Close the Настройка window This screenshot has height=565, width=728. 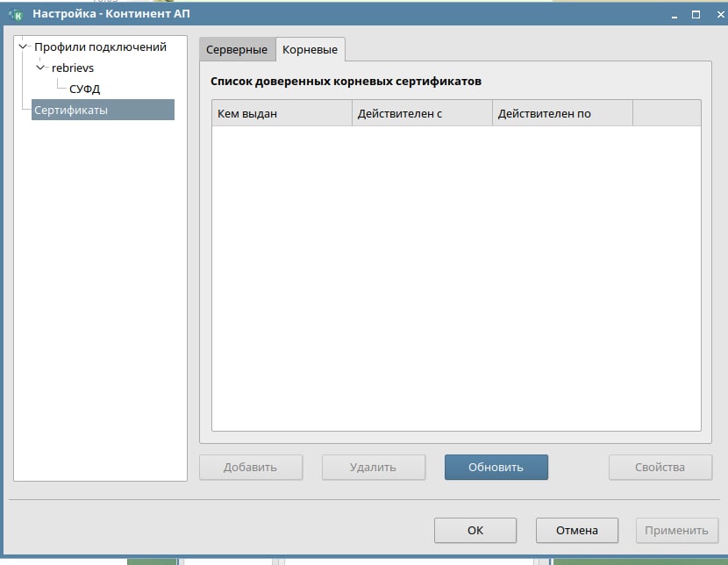(x=720, y=15)
